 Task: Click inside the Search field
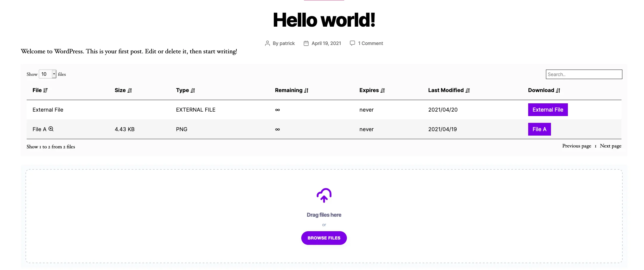pos(584,74)
